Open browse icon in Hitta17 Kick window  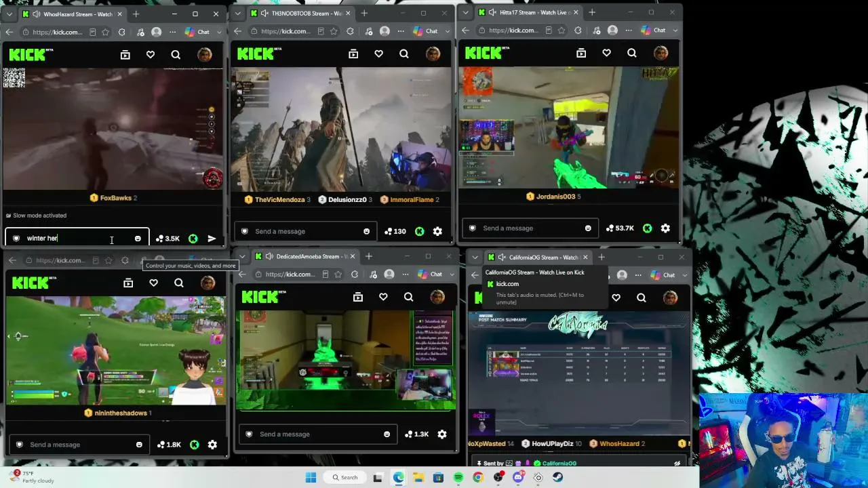(x=581, y=53)
